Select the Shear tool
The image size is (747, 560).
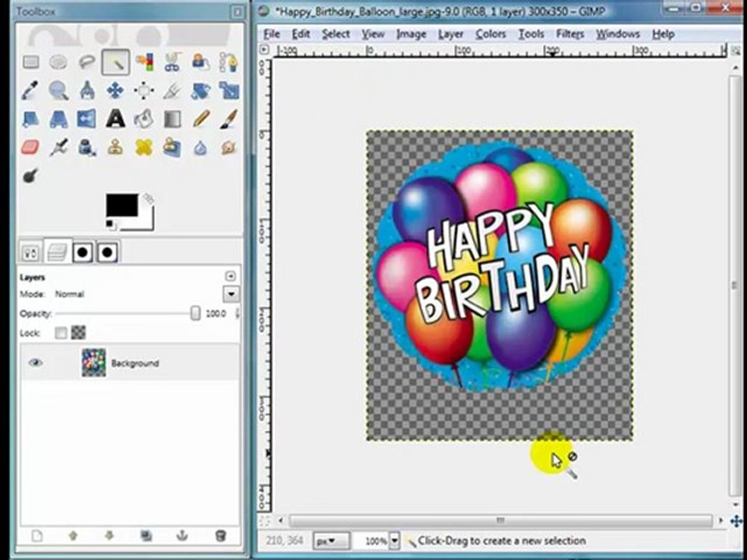(31, 118)
